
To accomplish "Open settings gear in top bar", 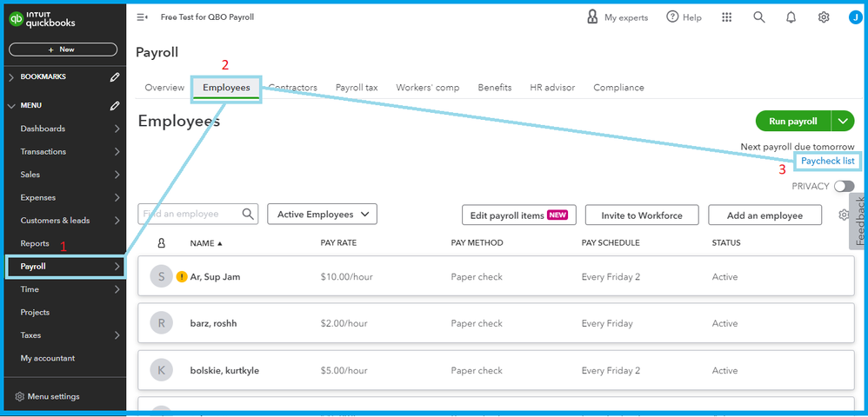I will point(824,17).
